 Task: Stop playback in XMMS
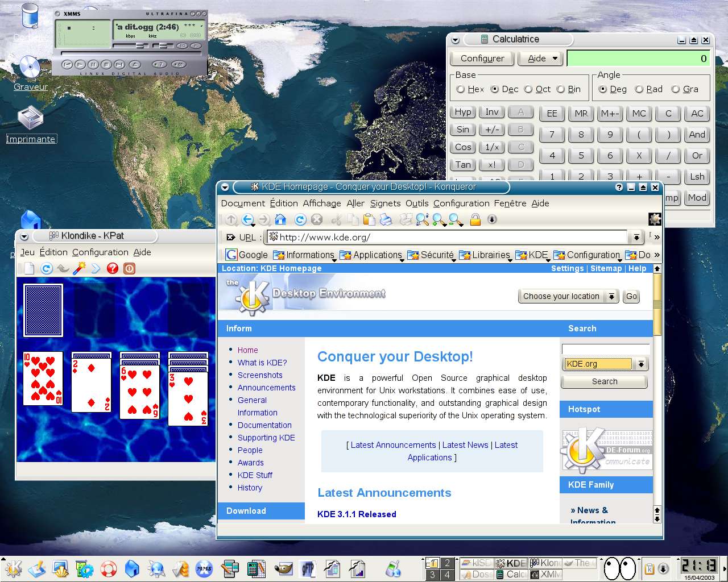click(106, 64)
